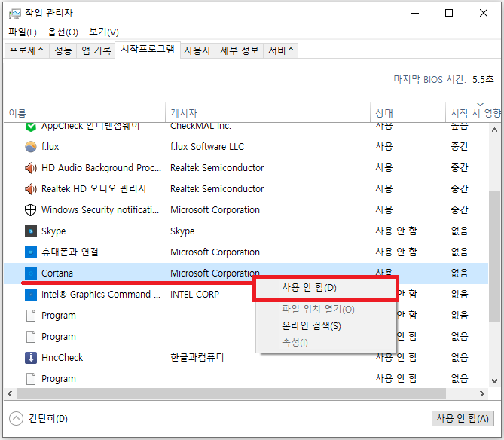Click the vertical scrollbar thumb
Screen dimensions: 504x440
click(x=495, y=256)
